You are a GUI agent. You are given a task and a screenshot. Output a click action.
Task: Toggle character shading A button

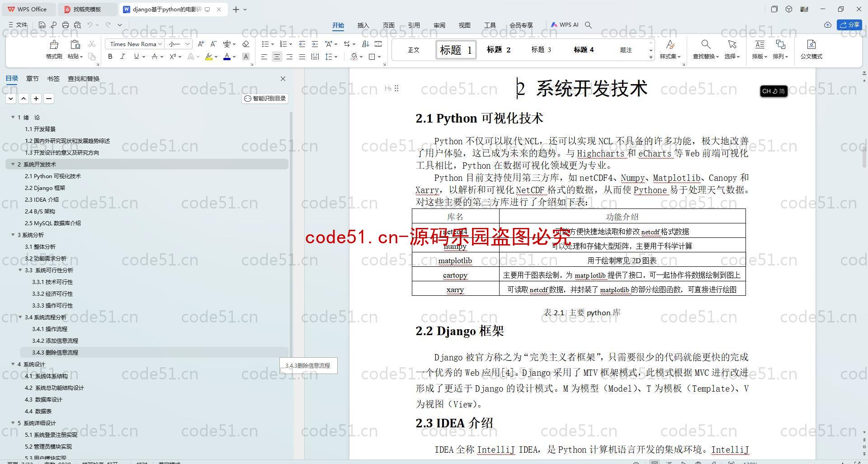click(x=246, y=57)
